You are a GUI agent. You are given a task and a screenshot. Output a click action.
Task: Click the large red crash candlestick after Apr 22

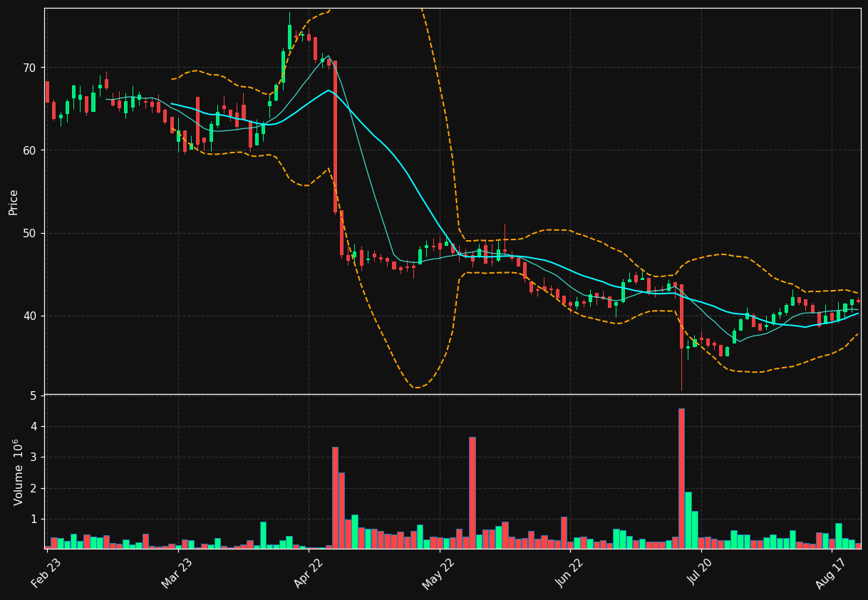pos(335,137)
